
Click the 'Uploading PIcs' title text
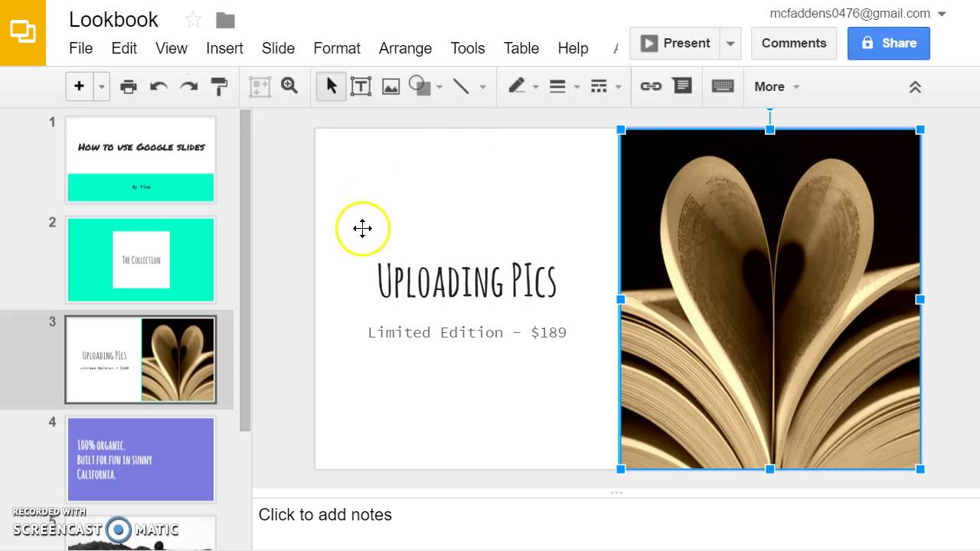(467, 281)
